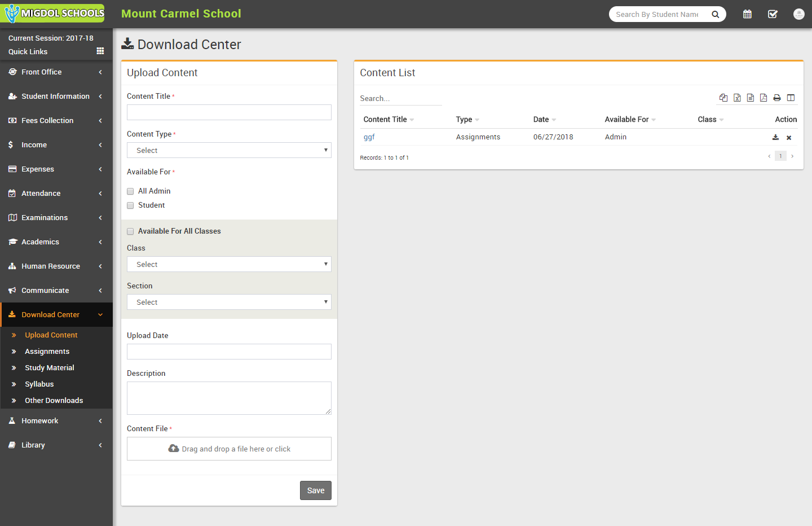Enable Available For All Classes

(130, 231)
